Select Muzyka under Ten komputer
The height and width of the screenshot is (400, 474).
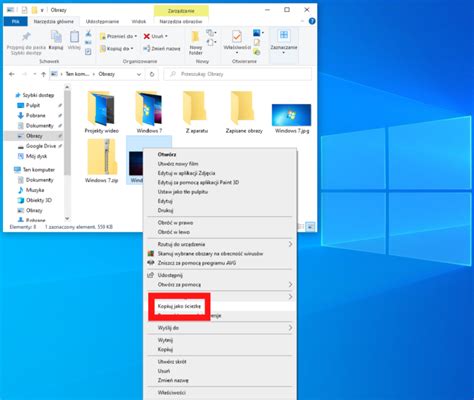pos(35,190)
